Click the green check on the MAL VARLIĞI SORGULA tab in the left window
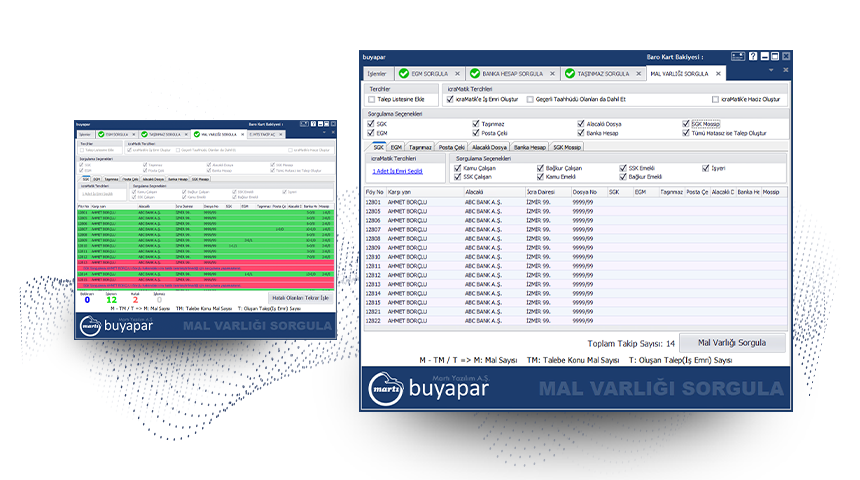The image size is (860, 480). tap(196, 134)
